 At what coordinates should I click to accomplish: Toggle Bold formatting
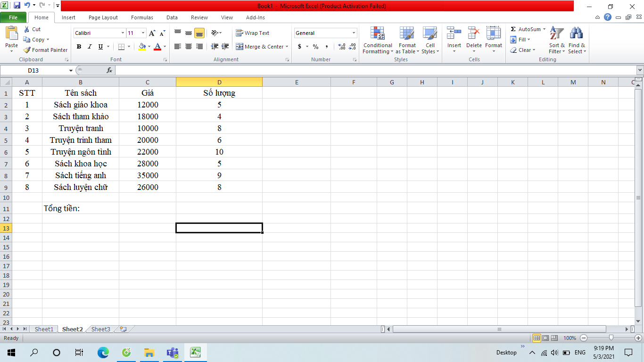click(x=79, y=47)
